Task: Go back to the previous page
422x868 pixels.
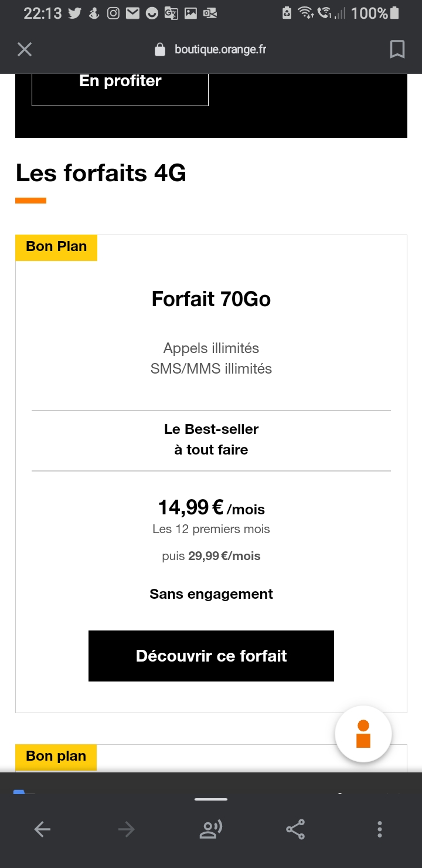Action: (x=42, y=829)
